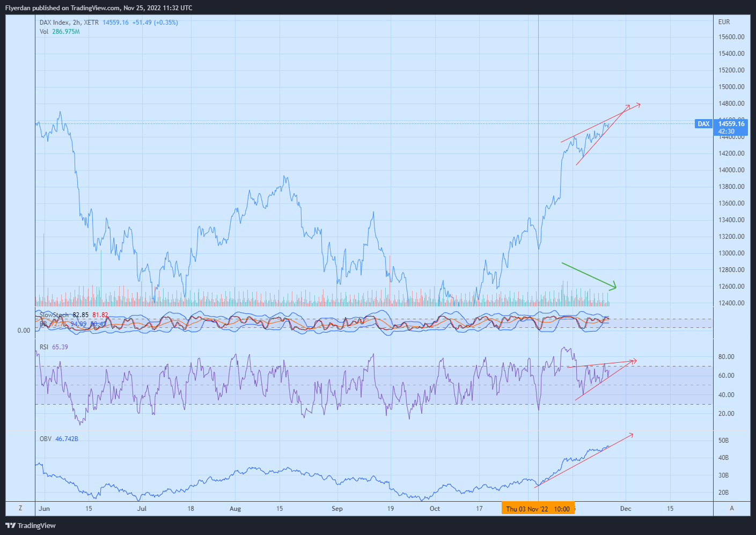Click the Dec label on the time axis
The width and height of the screenshot is (756, 535).
pos(626,509)
